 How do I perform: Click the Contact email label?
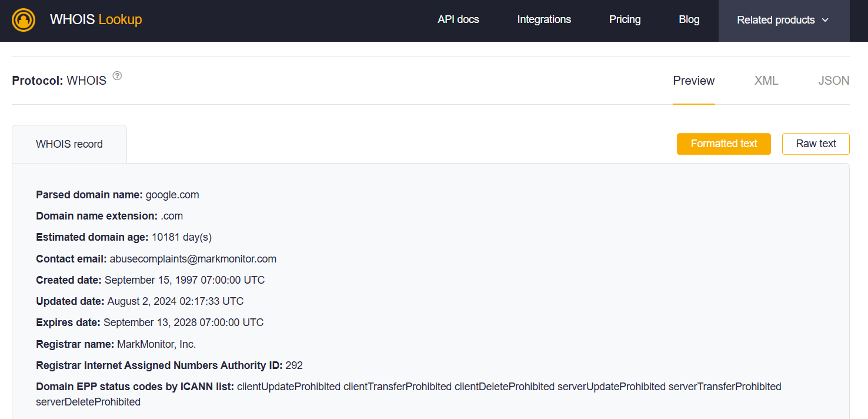[x=71, y=259]
